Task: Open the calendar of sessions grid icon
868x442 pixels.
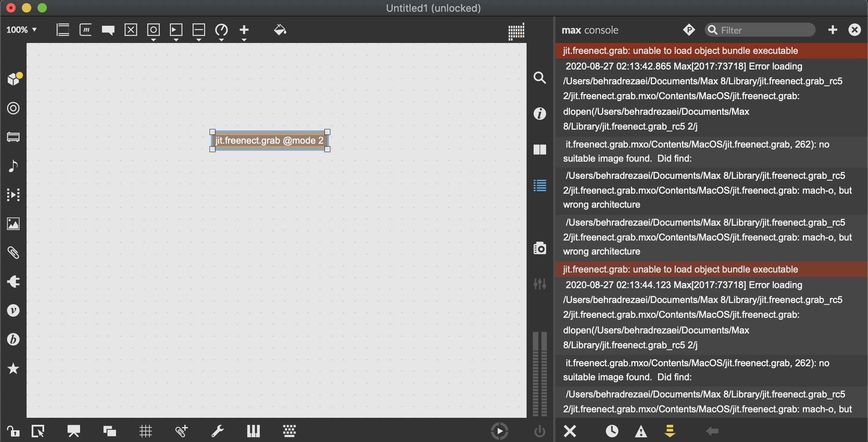Action: coord(516,32)
